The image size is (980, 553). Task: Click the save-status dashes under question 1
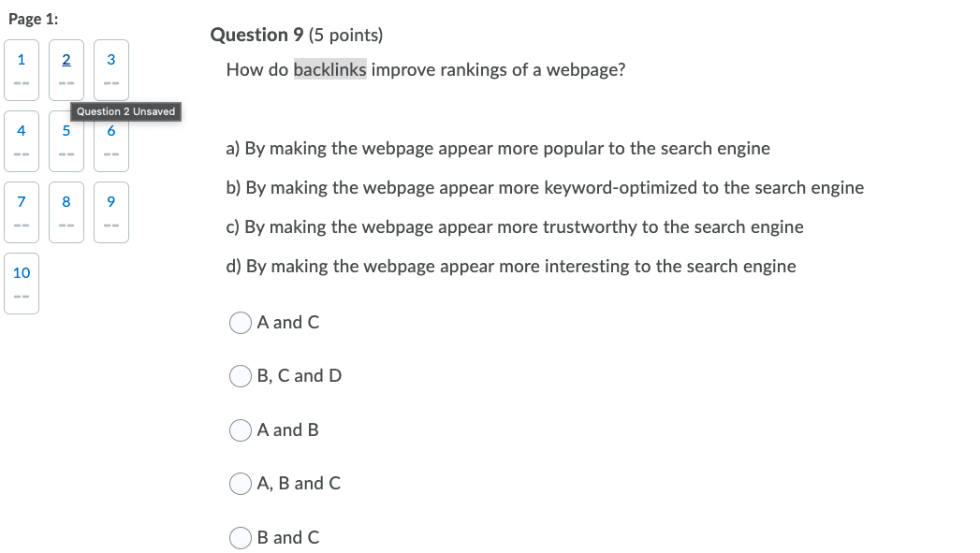[x=21, y=81]
